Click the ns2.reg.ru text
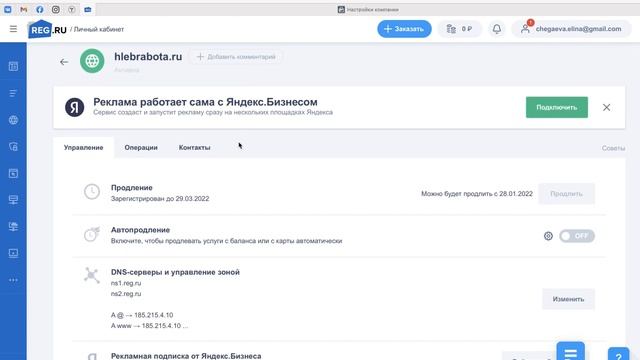This screenshot has width=640, height=360. (126, 293)
